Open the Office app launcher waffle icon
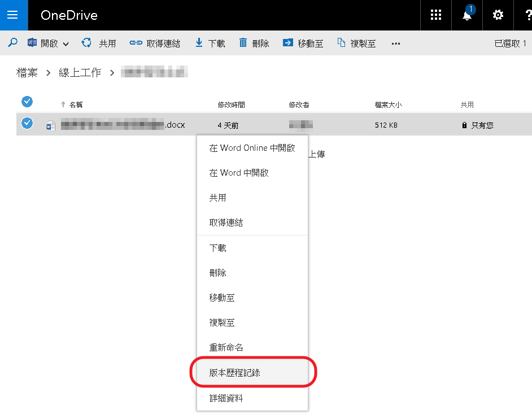The height and width of the screenshot is (419, 532). pos(435,15)
